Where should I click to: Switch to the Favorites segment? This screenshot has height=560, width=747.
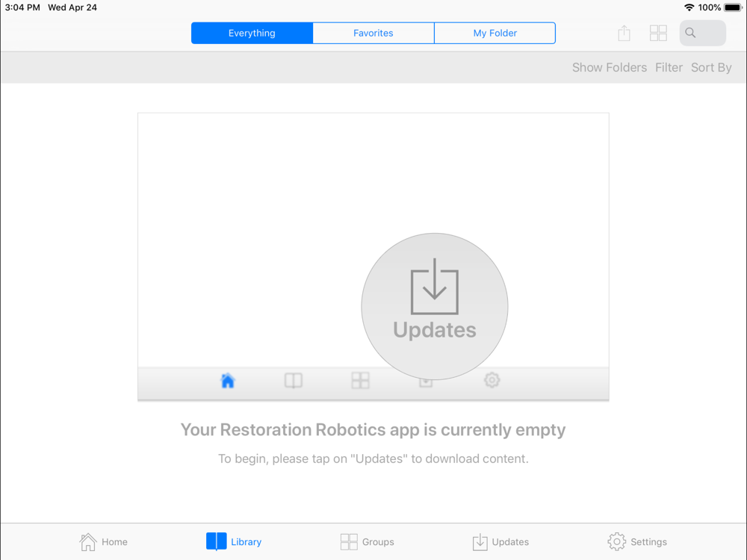pyautogui.click(x=373, y=33)
